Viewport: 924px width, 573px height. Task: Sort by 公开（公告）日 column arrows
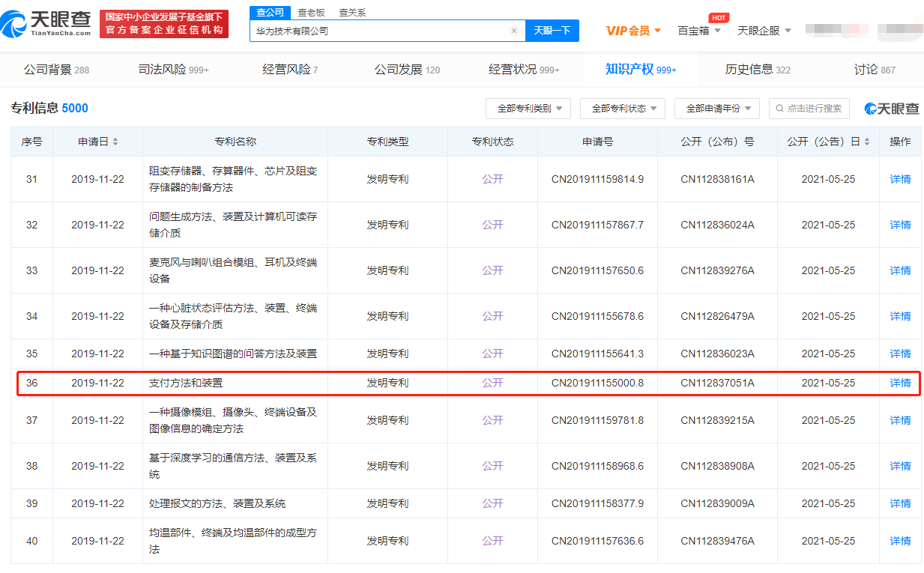tap(867, 142)
